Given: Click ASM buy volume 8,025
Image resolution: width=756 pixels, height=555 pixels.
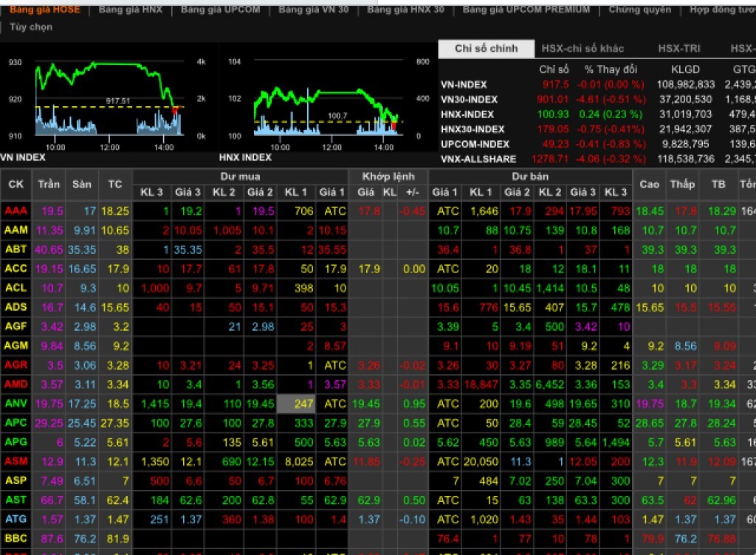Looking at the screenshot, I should coord(300,461).
